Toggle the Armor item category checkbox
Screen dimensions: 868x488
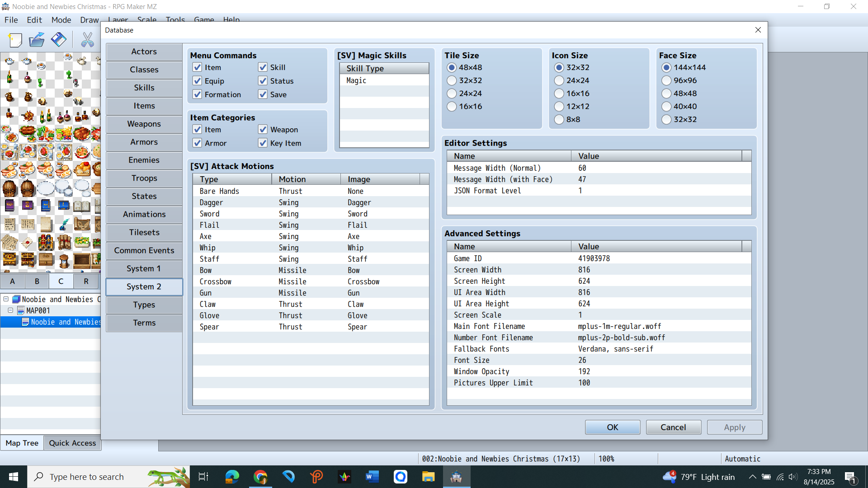click(x=197, y=143)
